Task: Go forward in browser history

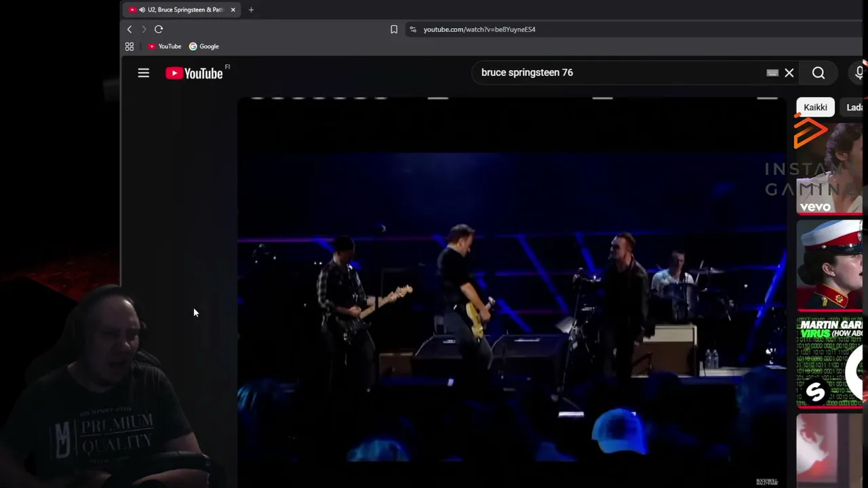Action: (x=144, y=29)
